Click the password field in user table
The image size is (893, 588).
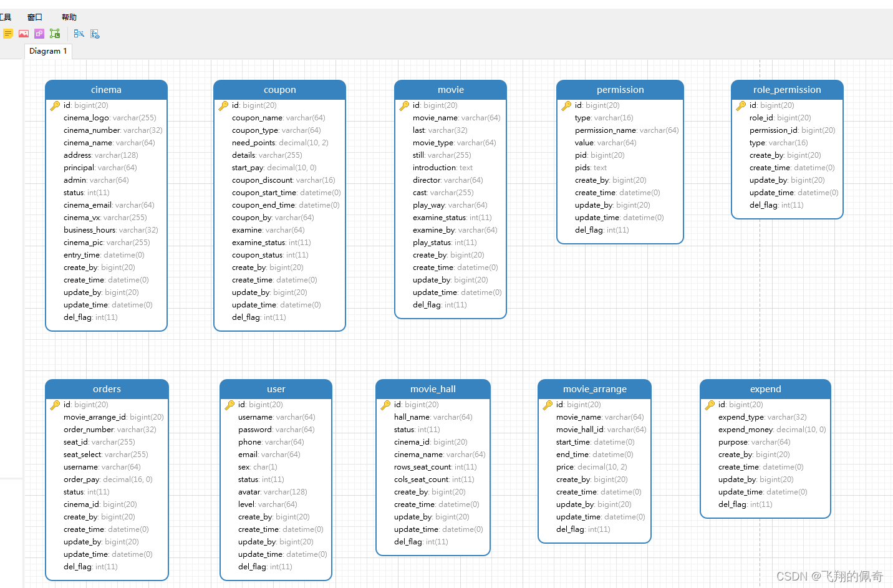(276, 430)
